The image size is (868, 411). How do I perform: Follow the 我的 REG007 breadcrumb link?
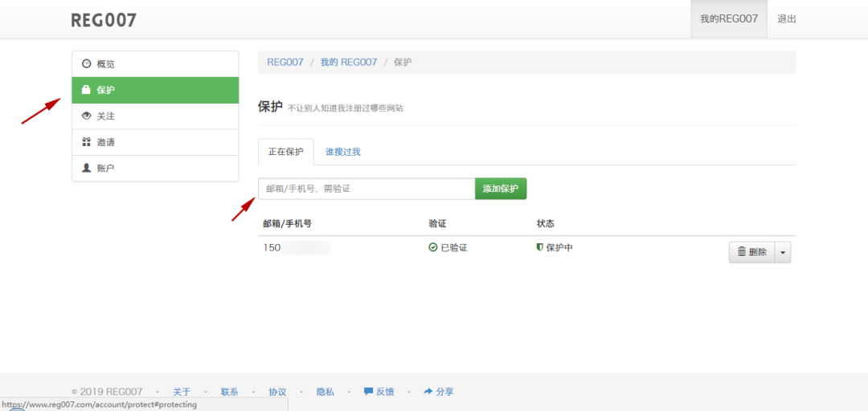(x=349, y=62)
